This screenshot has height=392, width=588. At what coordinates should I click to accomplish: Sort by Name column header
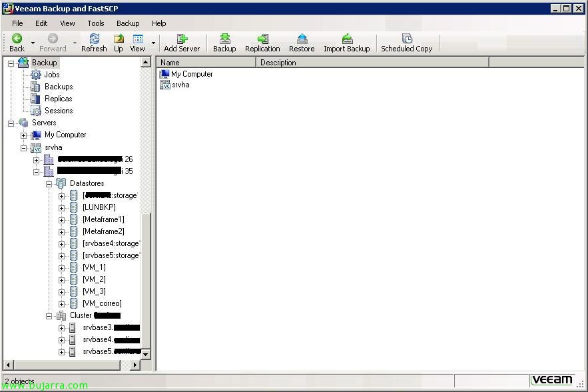click(x=206, y=63)
